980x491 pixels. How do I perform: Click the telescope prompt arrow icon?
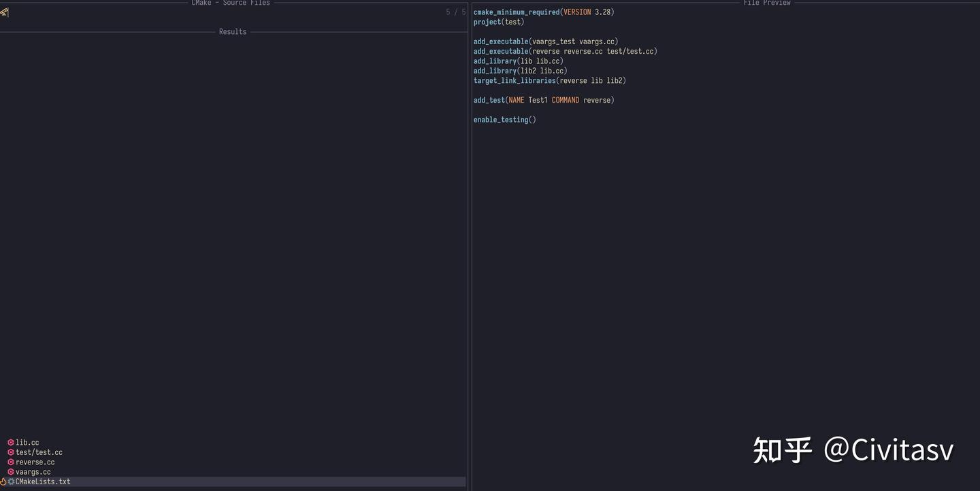[3, 12]
